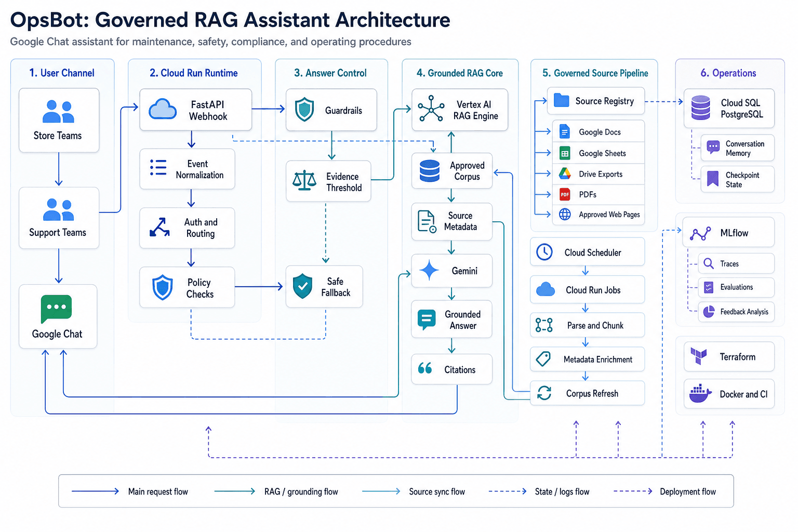798x532 pixels.
Task: Select the Google Sheets icon
Action: point(565,153)
